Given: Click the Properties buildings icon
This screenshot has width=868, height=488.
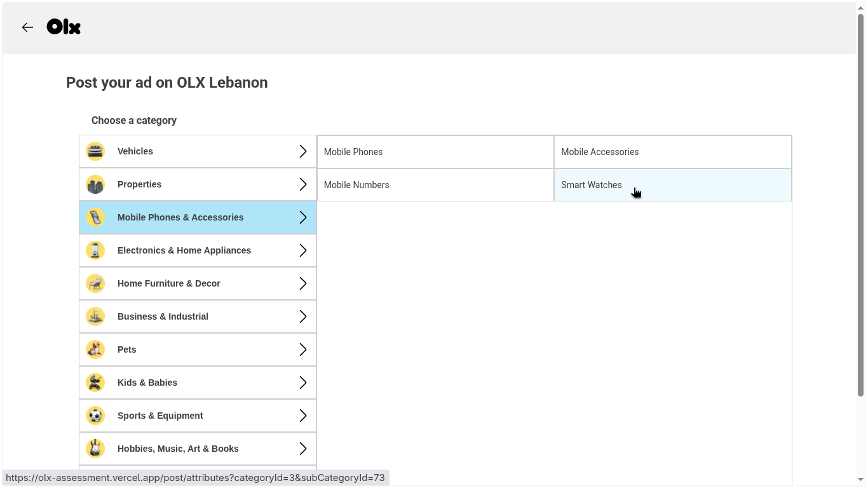Looking at the screenshot, I should coord(95,184).
